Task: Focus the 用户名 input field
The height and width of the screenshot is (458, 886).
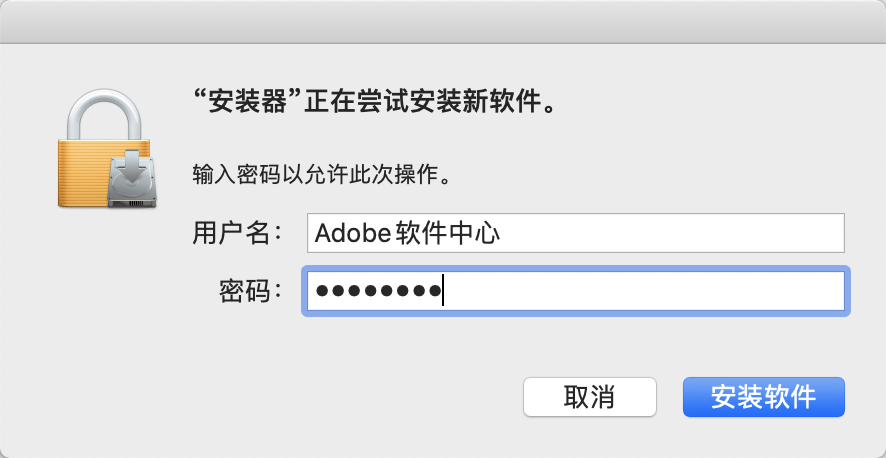Action: click(x=575, y=233)
